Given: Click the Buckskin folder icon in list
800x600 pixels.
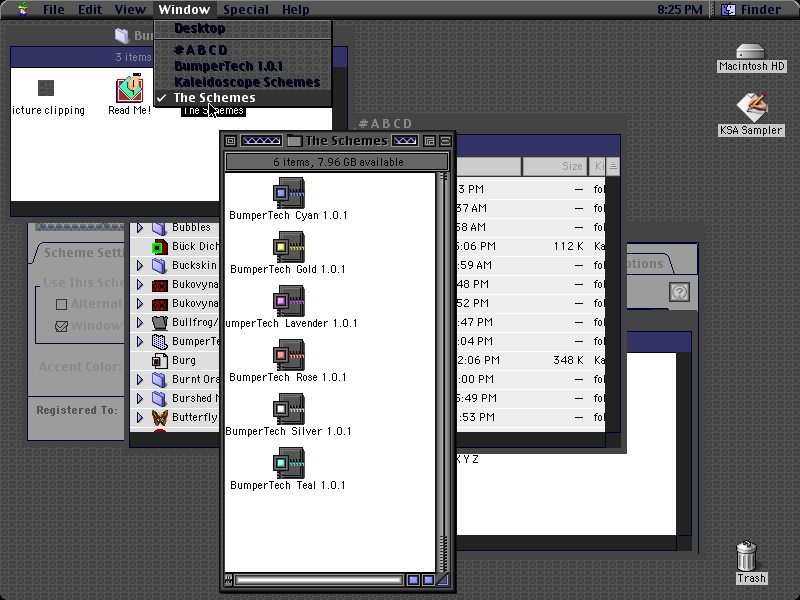Looking at the screenshot, I should point(159,265).
